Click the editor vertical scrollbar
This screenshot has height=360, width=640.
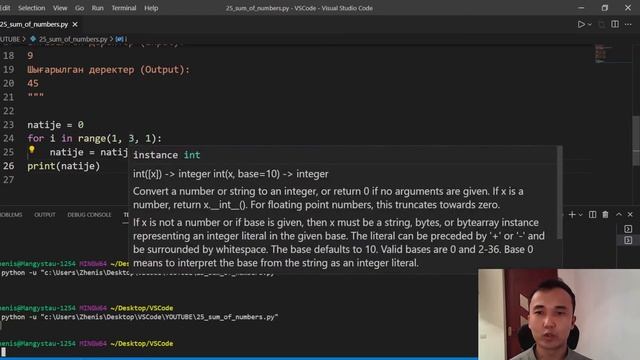coord(636,140)
